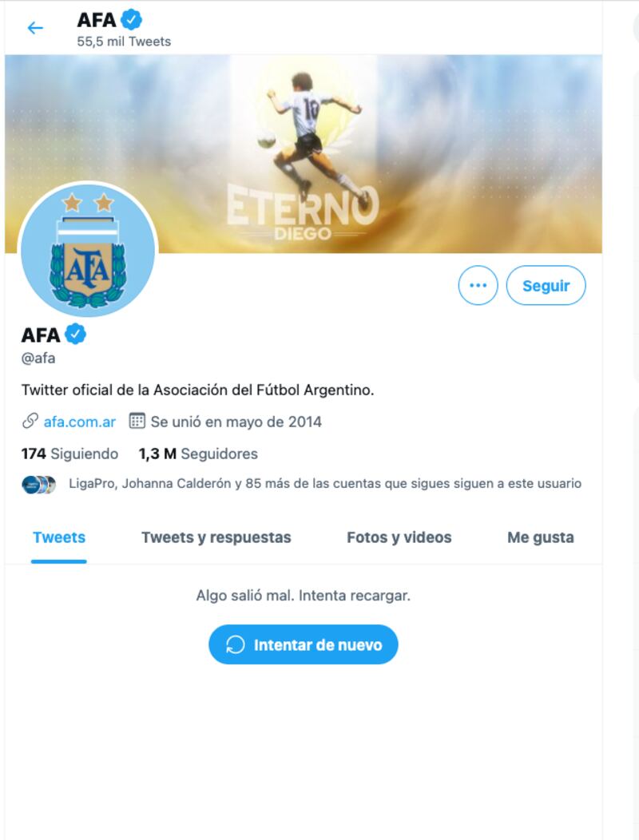The height and width of the screenshot is (840, 639).
Task: Click the link chain icon before afa.com.ar
Action: click(30, 421)
